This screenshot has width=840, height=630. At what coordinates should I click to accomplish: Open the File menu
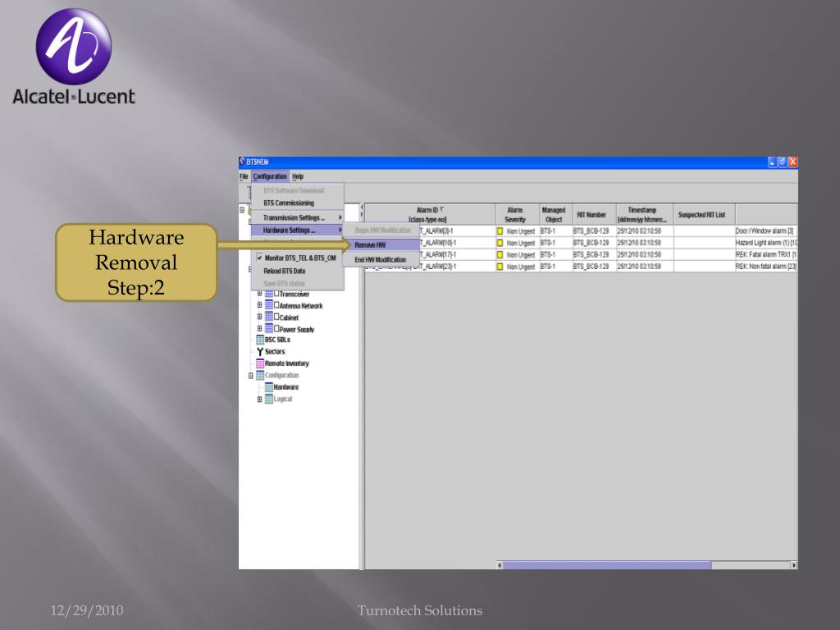[x=244, y=176]
